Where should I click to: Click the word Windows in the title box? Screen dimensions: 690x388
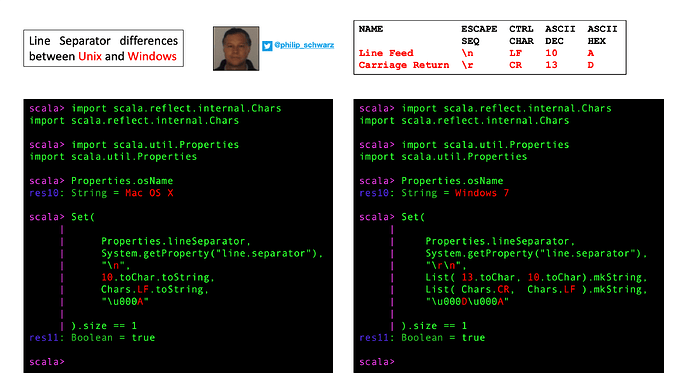pyautogui.click(x=152, y=56)
